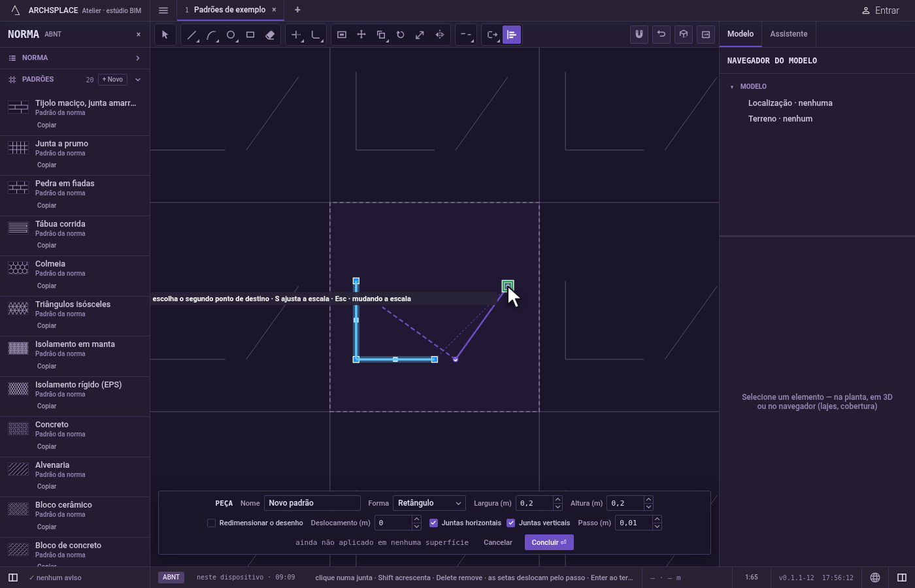The width and height of the screenshot is (915, 588).
Task: Click Cancelar in the pattern panel
Action: (498, 542)
